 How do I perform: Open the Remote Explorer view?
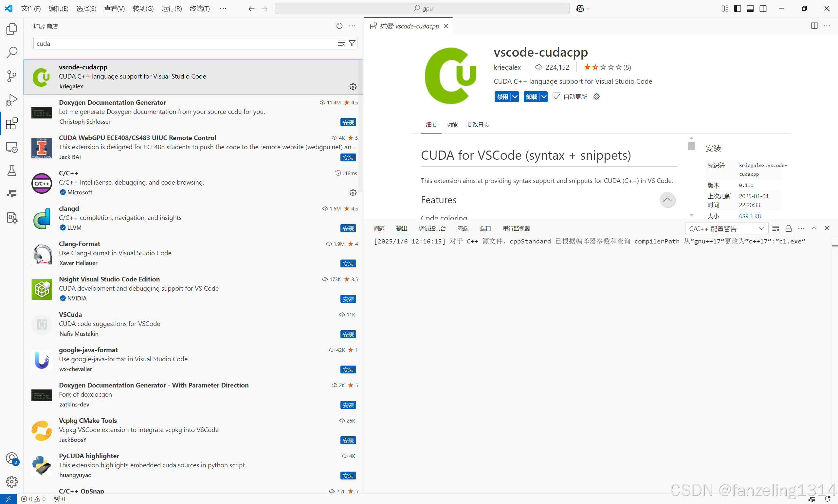coord(12,147)
